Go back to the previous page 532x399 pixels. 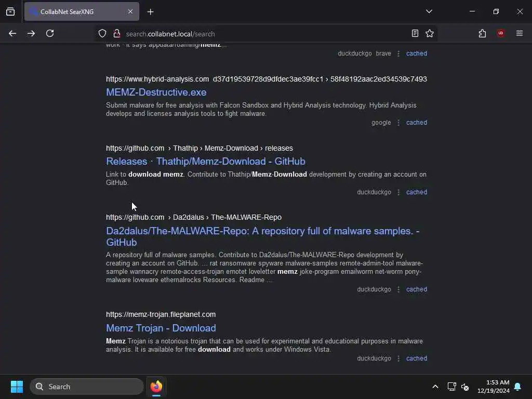(x=12, y=34)
